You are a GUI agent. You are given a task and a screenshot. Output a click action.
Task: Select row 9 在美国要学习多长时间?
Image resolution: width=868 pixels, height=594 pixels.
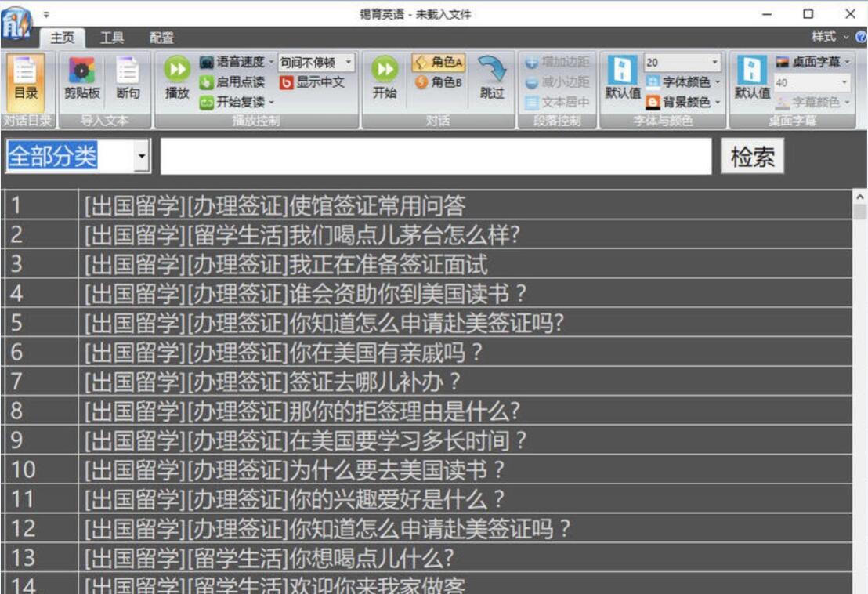[x=427, y=440]
